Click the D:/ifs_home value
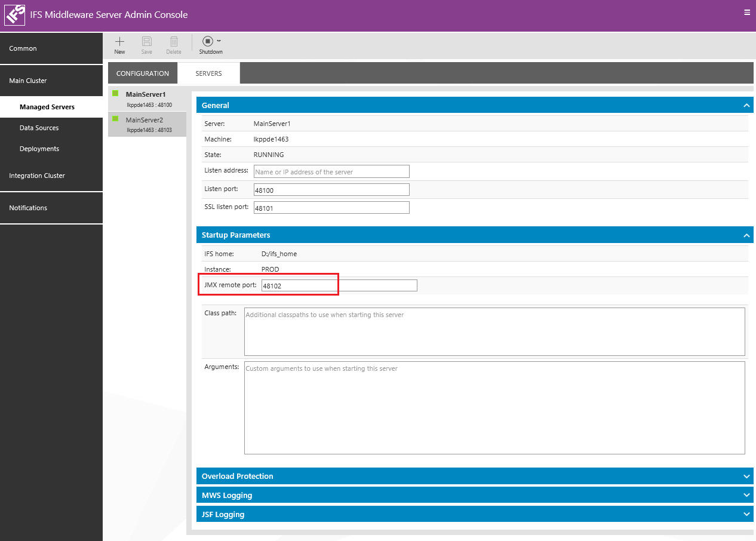This screenshot has width=756, height=541. 279,254
